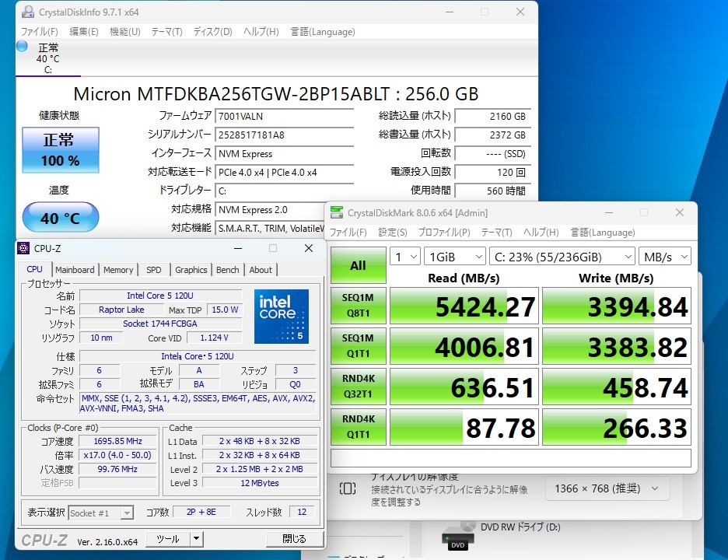Click the Micron disk model heading
This screenshot has width=728, height=560.
(x=276, y=94)
